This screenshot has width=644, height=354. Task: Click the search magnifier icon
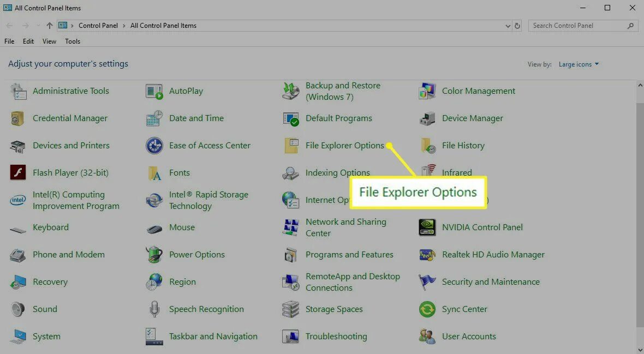coord(630,26)
